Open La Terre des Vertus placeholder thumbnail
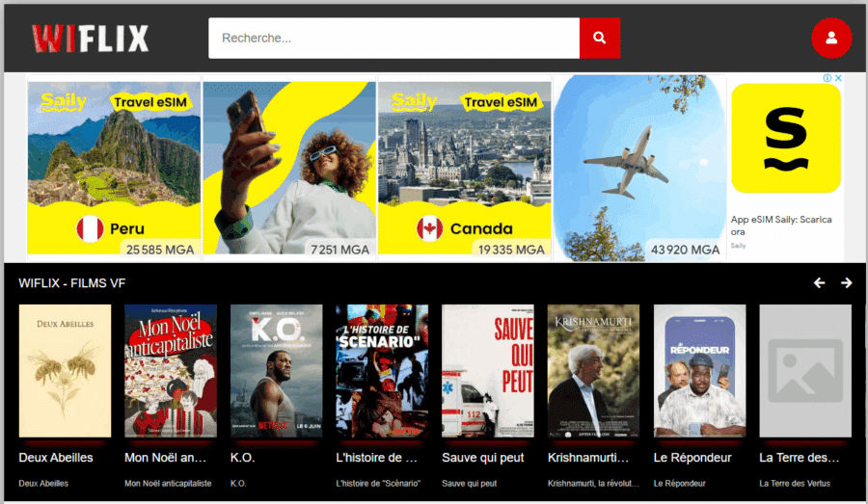This screenshot has height=504, width=868. [x=804, y=371]
